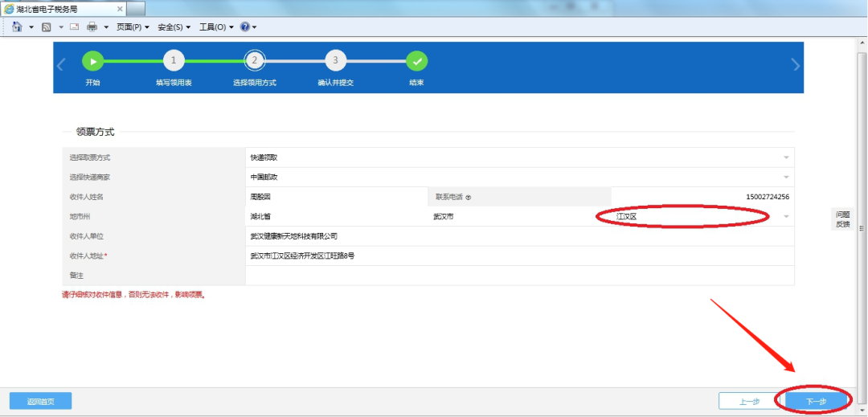Open the 页面(P) menu
Viewport: 868px width, 417px height.
(x=133, y=27)
